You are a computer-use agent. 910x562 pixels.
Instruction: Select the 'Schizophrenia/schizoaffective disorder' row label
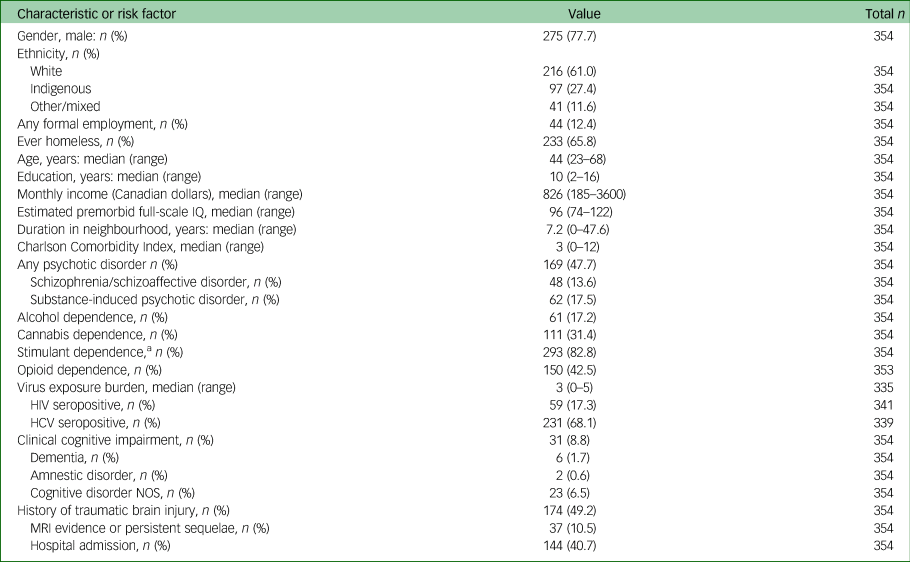click(155, 280)
